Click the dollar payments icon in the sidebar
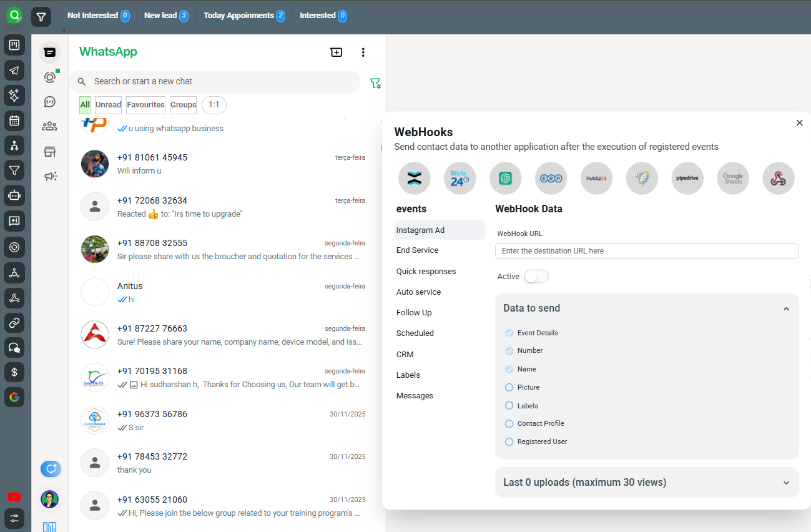811x532 pixels. [x=14, y=372]
